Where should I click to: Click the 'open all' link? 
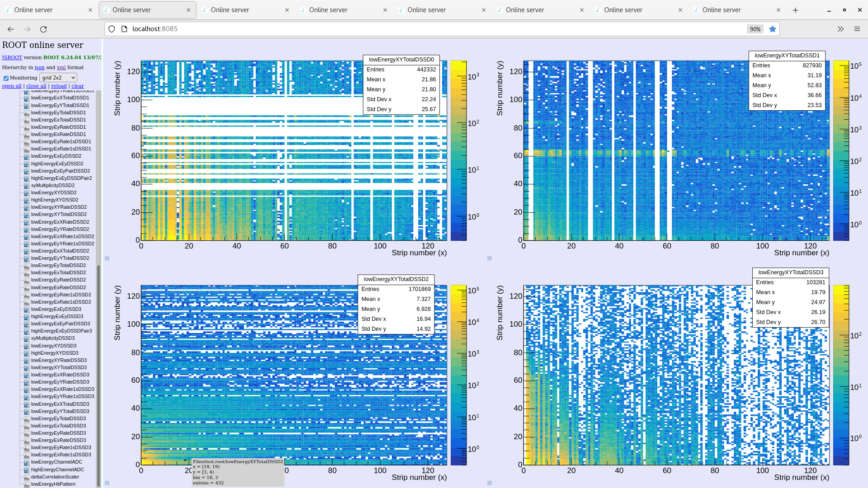(12, 86)
